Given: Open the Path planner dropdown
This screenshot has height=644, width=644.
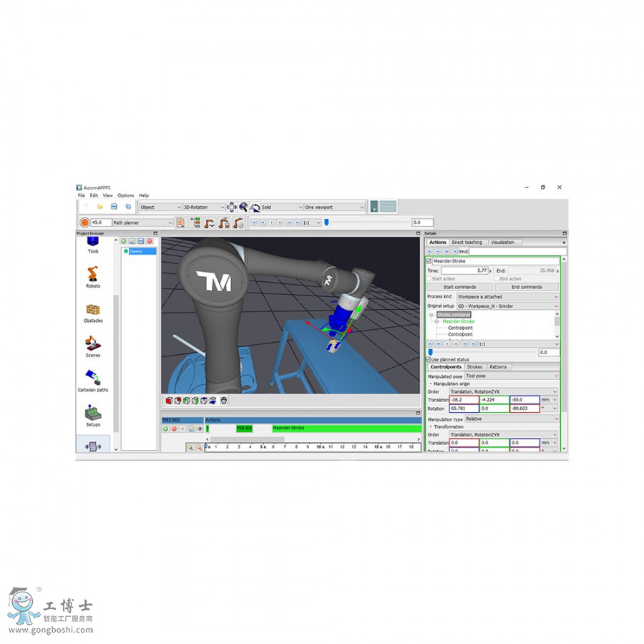Looking at the screenshot, I should pyautogui.click(x=142, y=223).
